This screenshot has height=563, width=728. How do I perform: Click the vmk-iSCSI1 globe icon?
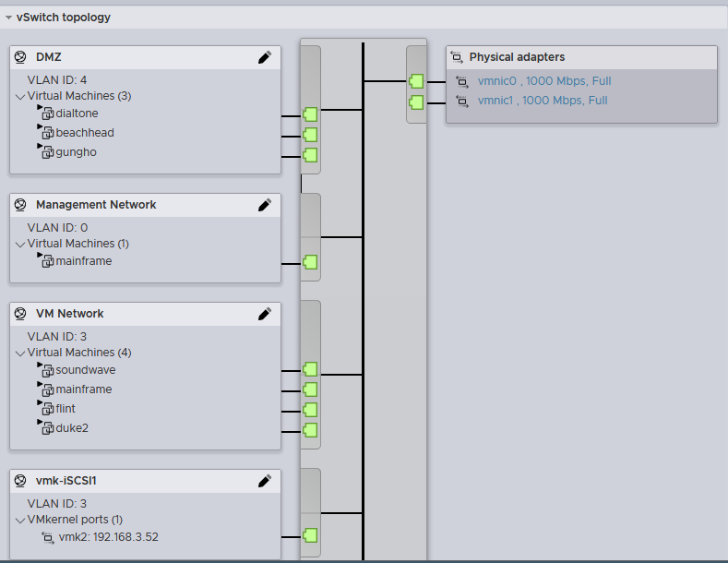pyautogui.click(x=20, y=481)
